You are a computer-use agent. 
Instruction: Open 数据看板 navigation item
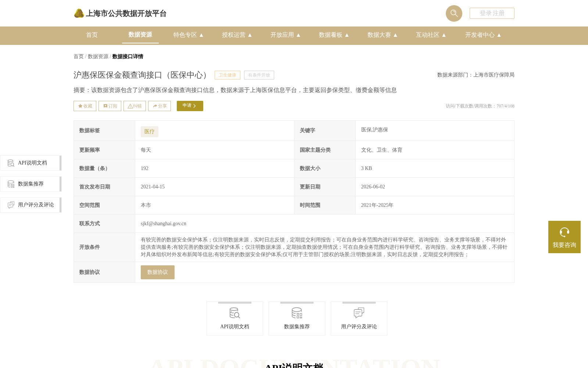pos(331,35)
